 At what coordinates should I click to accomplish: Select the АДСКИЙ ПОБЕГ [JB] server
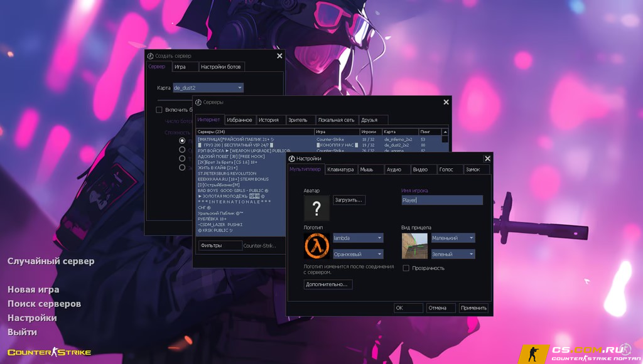(x=241, y=156)
